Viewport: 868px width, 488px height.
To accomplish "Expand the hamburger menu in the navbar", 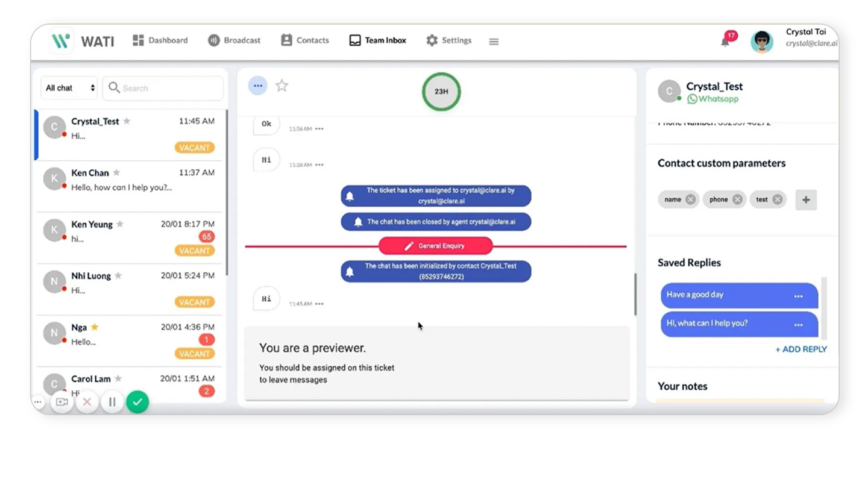I will click(494, 41).
